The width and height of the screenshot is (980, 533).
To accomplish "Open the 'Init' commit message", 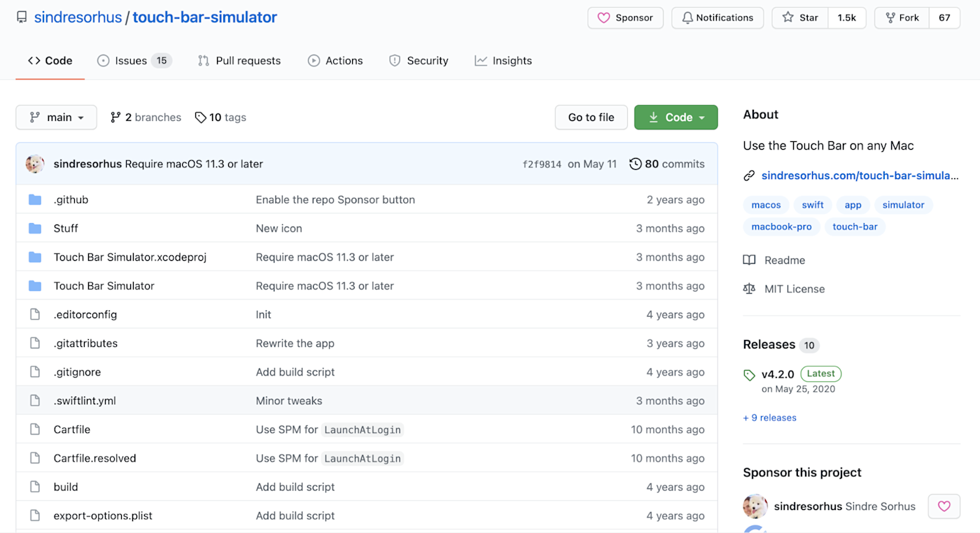I will coord(263,315).
